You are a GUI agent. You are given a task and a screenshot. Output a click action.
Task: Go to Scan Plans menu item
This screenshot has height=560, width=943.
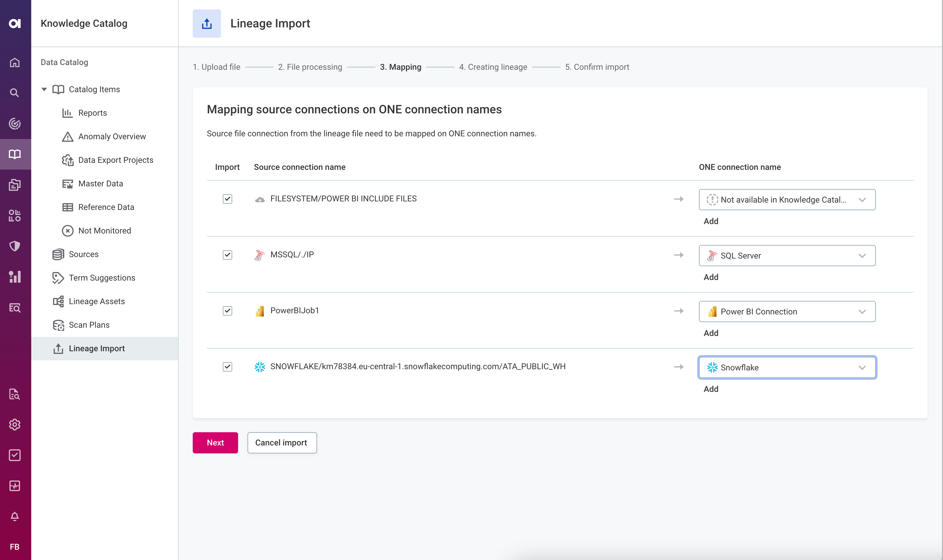(x=89, y=325)
